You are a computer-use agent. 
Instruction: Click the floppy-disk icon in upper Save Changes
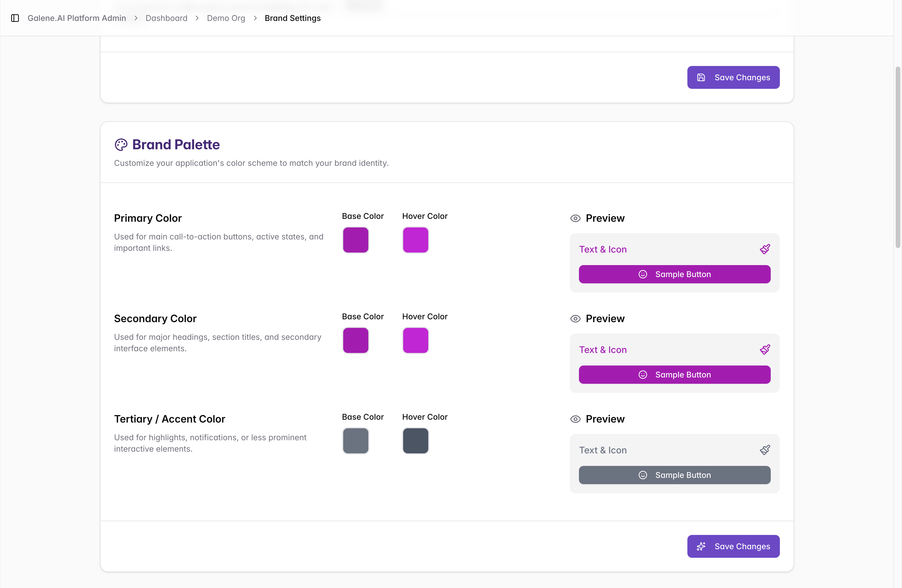pyautogui.click(x=701, y=77)
